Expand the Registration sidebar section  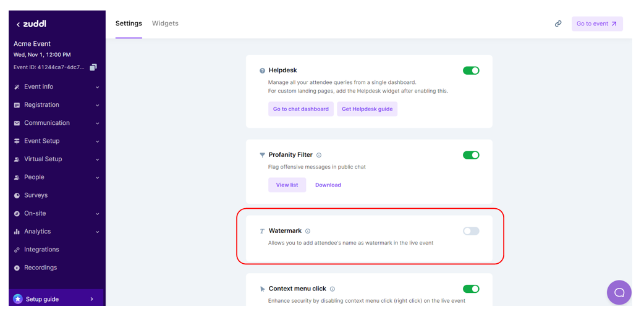[56, 105]
